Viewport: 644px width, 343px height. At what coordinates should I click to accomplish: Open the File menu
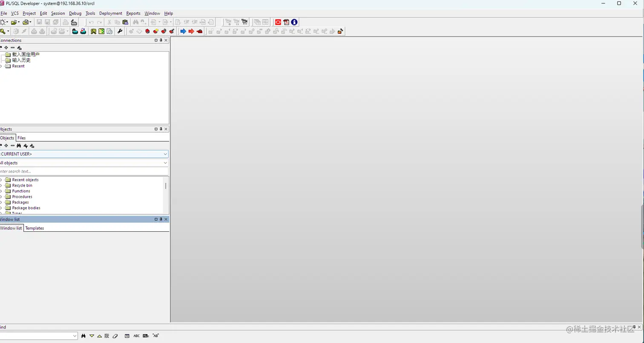pyautogui.click(x=4, y=13)
